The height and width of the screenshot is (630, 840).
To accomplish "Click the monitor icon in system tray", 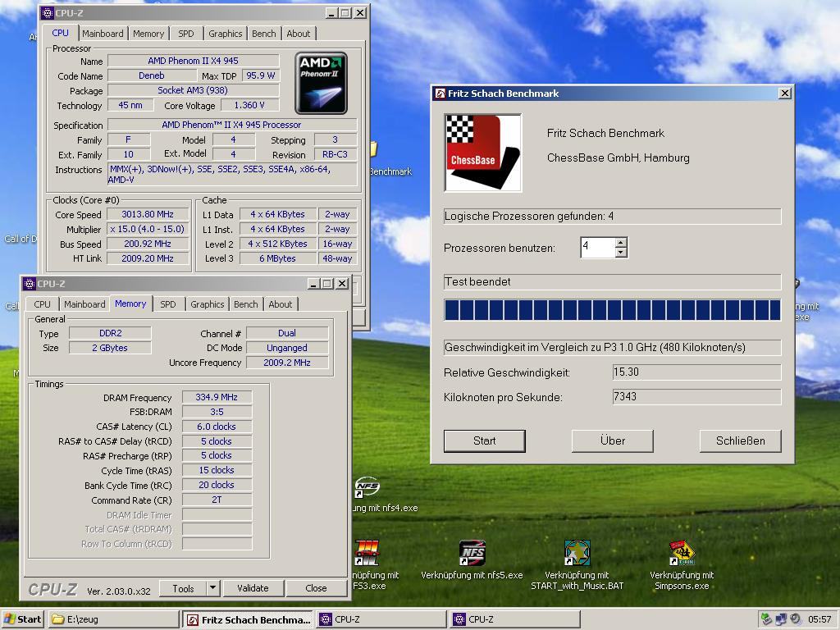I will pyautogui.click(x=781, y=619).
